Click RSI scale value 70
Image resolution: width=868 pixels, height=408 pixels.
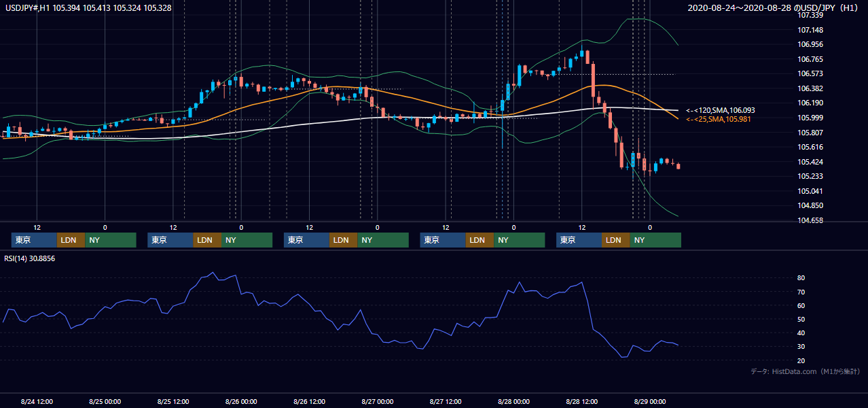coord(801,292)
